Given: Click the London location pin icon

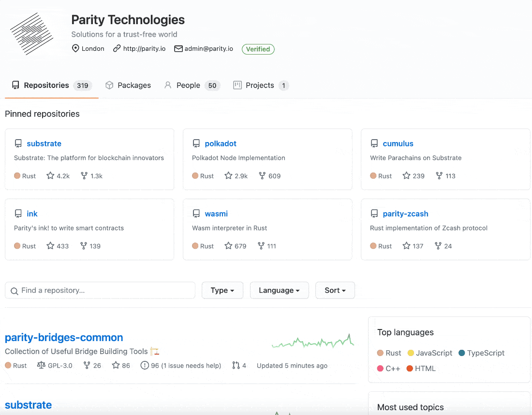Looking at the screenshot, I should click(x=75, y=48).
